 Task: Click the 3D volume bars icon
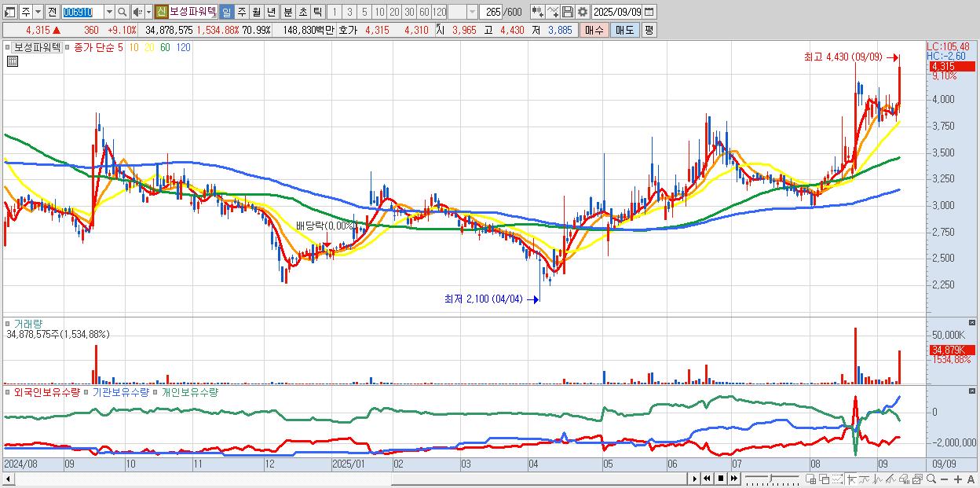(904, 479)
